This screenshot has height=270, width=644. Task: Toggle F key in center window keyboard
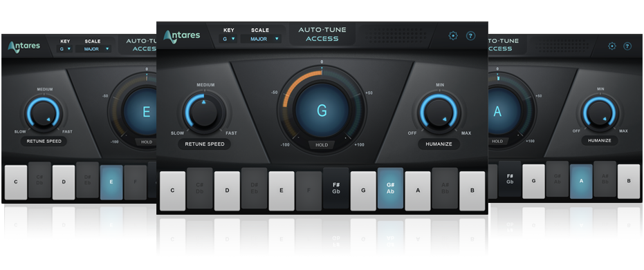coord(309,191)
